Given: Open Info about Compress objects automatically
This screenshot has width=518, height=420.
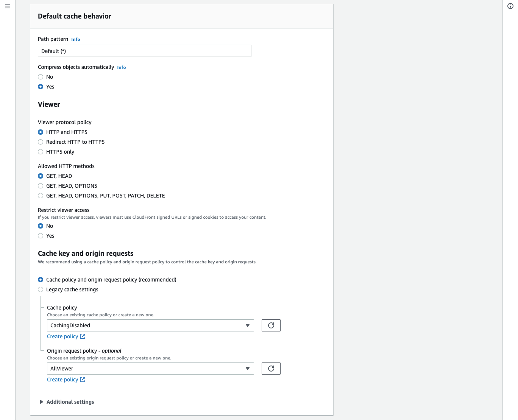Looking at the screenshot, I should pyautogui.click(x=121, y=67).
